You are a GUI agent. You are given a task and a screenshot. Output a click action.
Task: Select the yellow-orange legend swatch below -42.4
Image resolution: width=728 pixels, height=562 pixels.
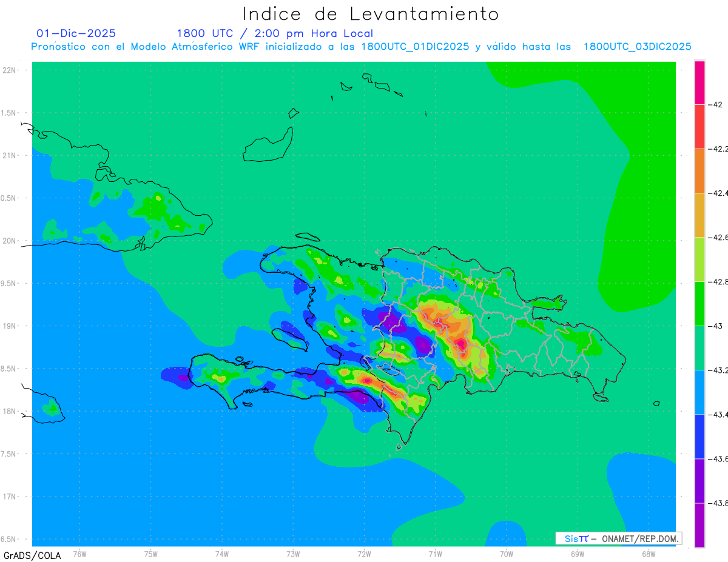[x=699, y=215]
